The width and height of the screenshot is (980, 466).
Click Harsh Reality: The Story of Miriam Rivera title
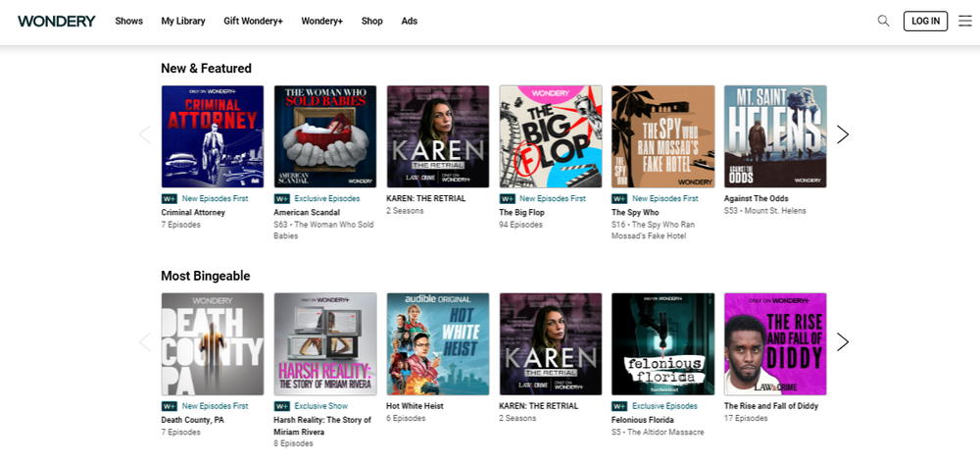coord(322,426)
